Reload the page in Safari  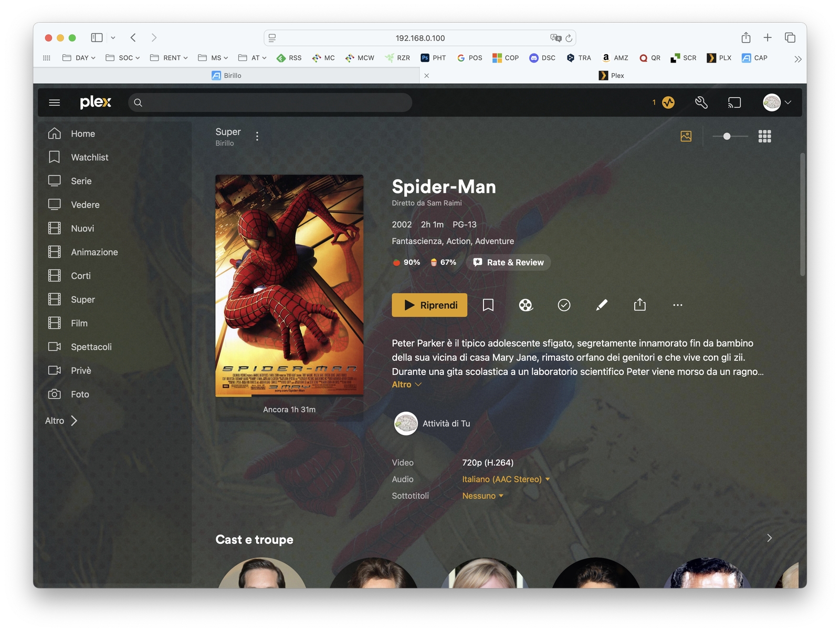point(569,38)
